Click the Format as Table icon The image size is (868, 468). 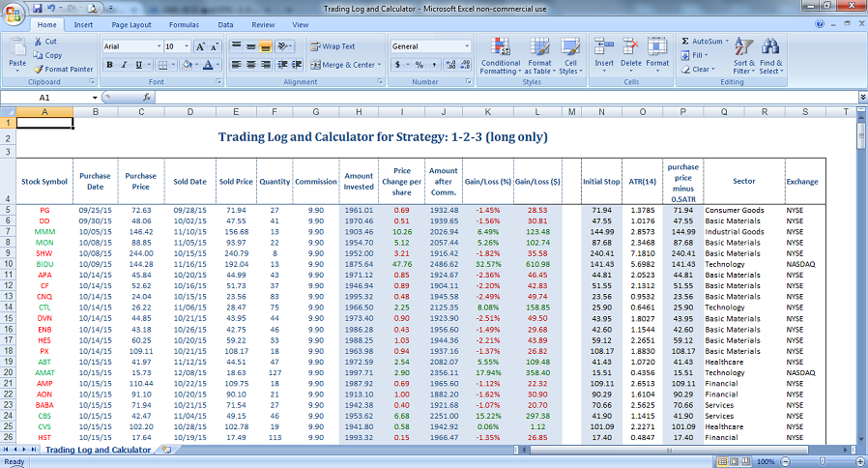pyautogui.click(x=539, y=48)
